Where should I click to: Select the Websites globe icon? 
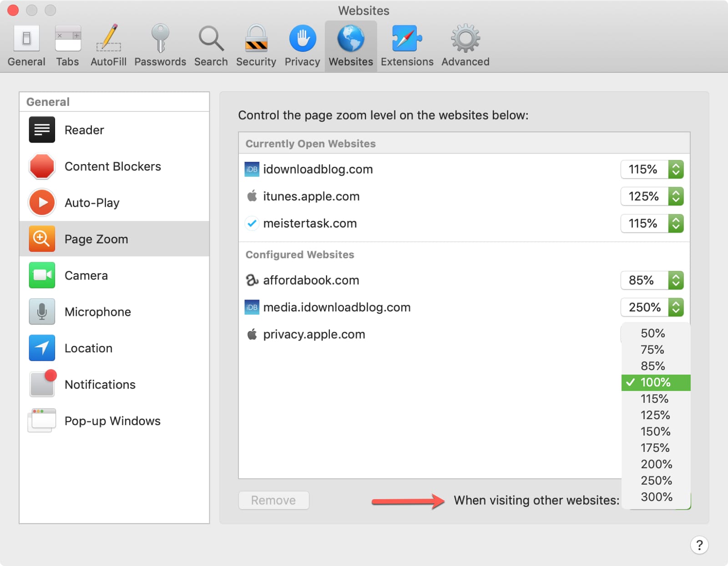coord(351,39)
